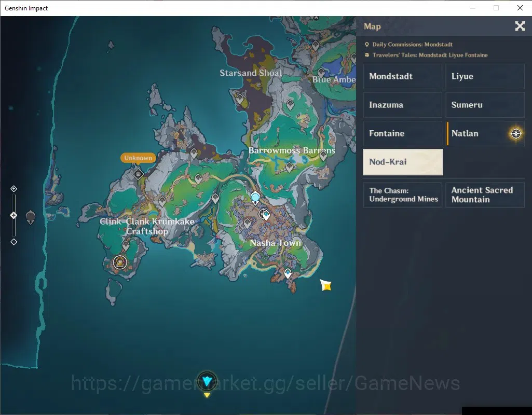Open the Ancient Sacred Mountain map
The width and height of the screenshot is (532, 415).
click(485, 195)
